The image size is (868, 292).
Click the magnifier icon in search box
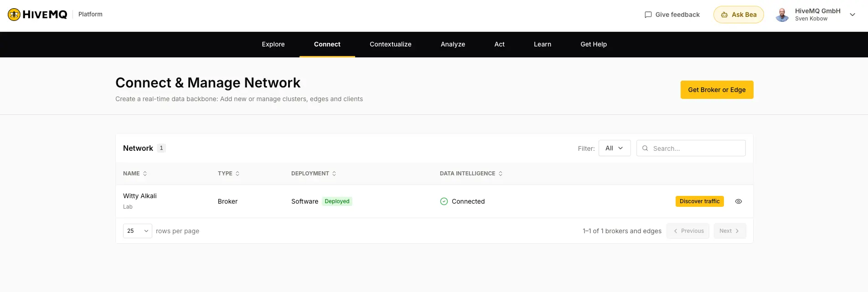645,148
